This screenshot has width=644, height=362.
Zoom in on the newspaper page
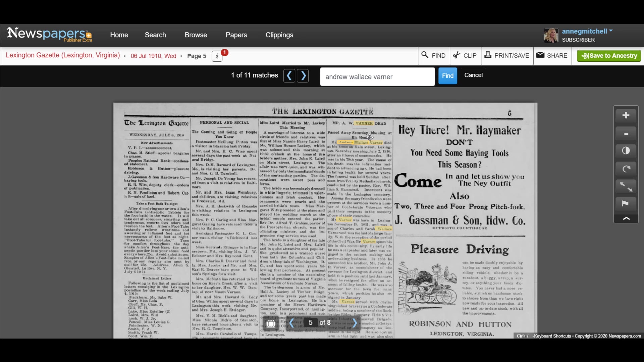pyautogui.click(x=626, y=115)
